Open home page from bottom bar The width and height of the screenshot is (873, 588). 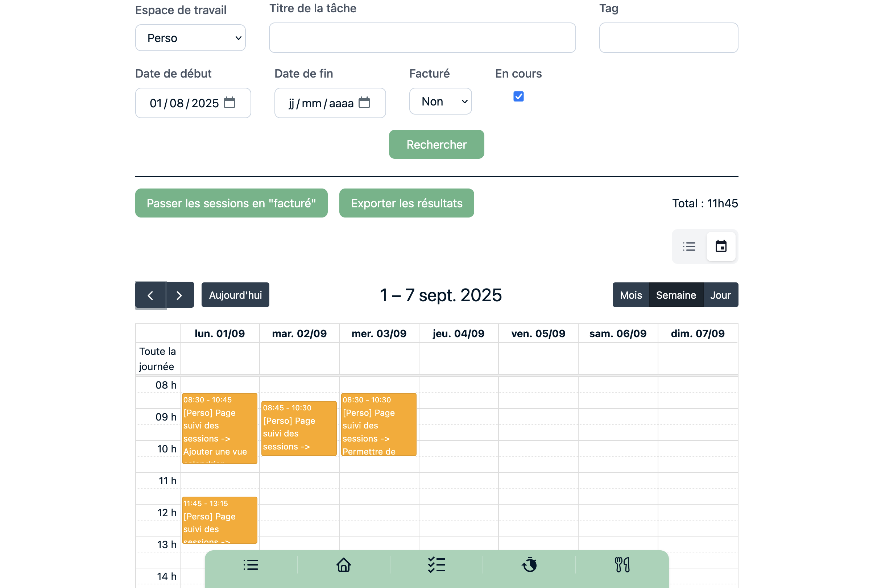pyautogui.click(x=343, y=565)
